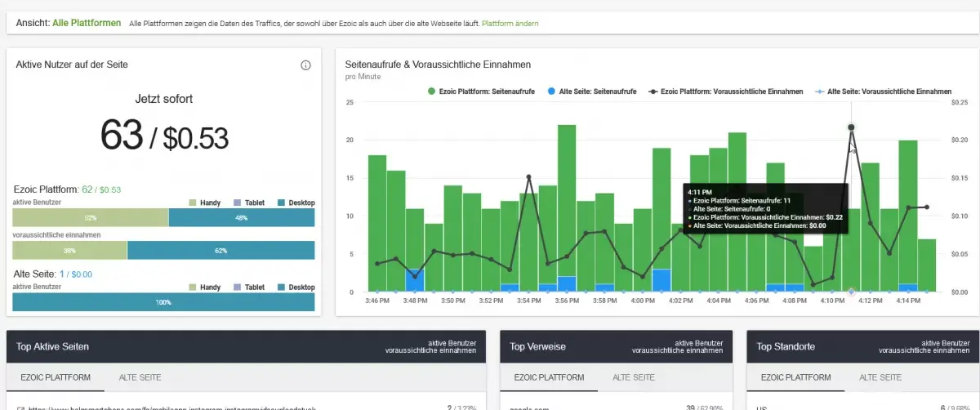
Task: Click the 3:54 PM revenue peak point
Action: (x=529, y=177)
